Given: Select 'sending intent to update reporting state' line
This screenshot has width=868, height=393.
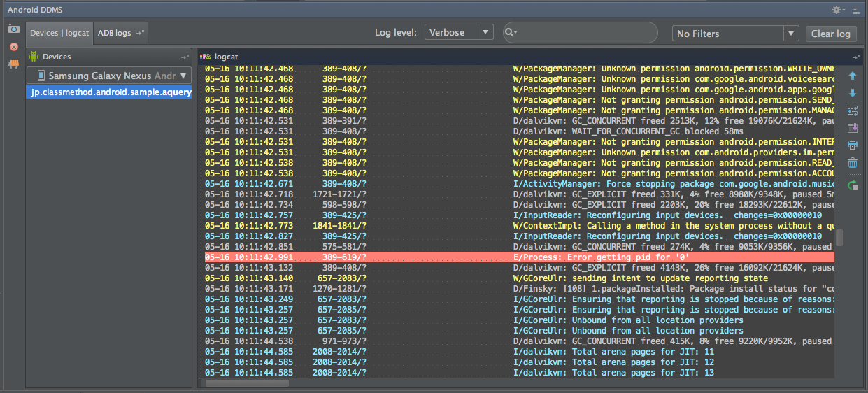Looking at the screenshot, I should pyautogui.click(x=520, y=278).
